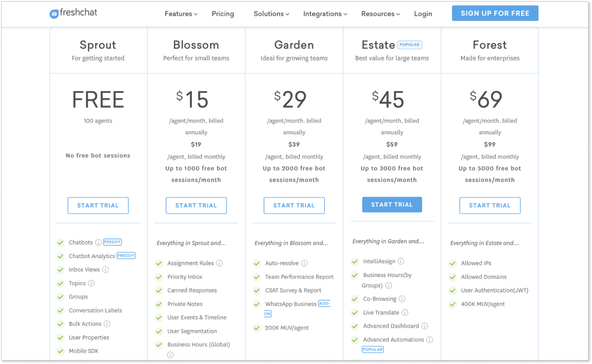Image resolution: width=592 pixels, height=364 pixels.
Task: Click 'Up to 3000 free bot' text
Action: tap(392, 168)
